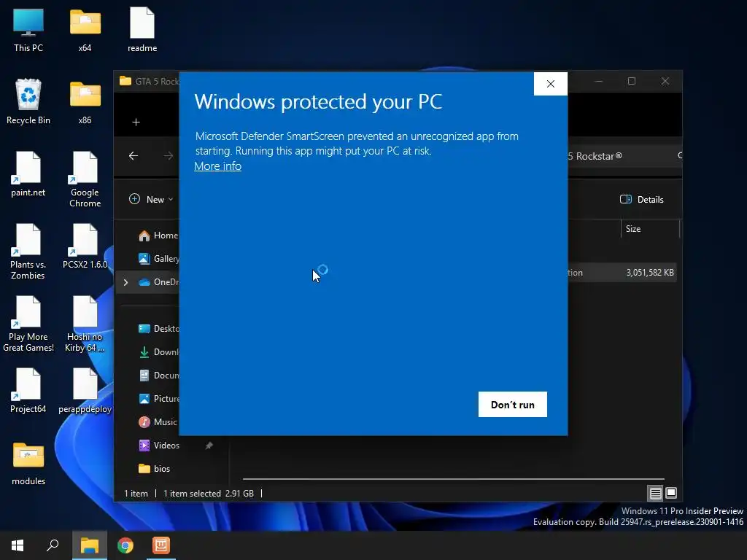Open Pictures in the navigation pane
Viewport: 747px width, 560px height.
[x=158, y=399]
